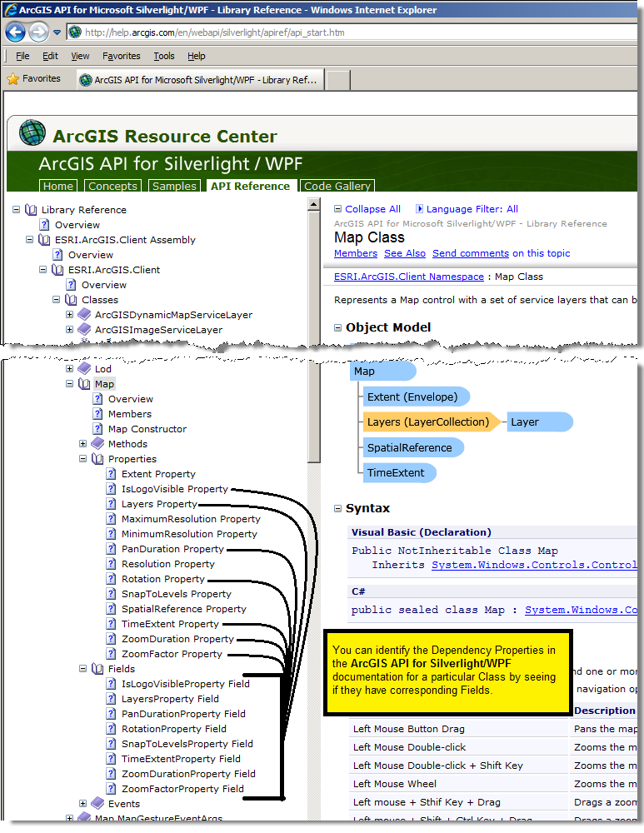
Task: Open the Edit menu
Action: click(50, 56)
